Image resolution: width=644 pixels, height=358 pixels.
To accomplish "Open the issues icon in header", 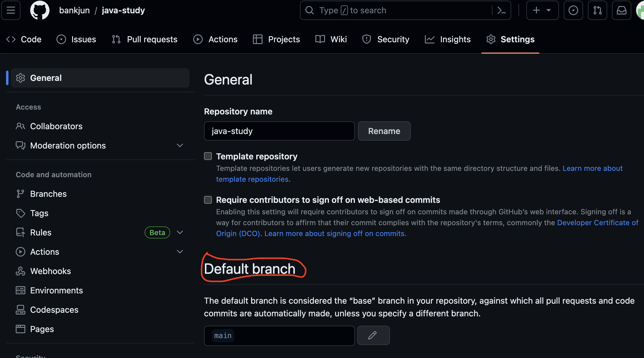I will [573, 10].
